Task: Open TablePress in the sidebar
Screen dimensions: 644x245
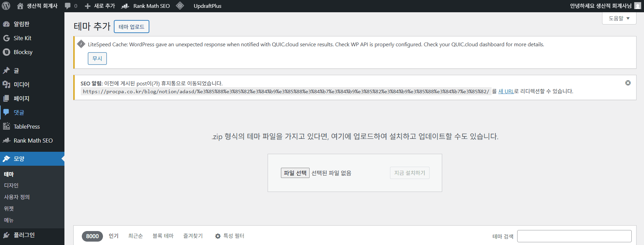Action: click(27, 127)
